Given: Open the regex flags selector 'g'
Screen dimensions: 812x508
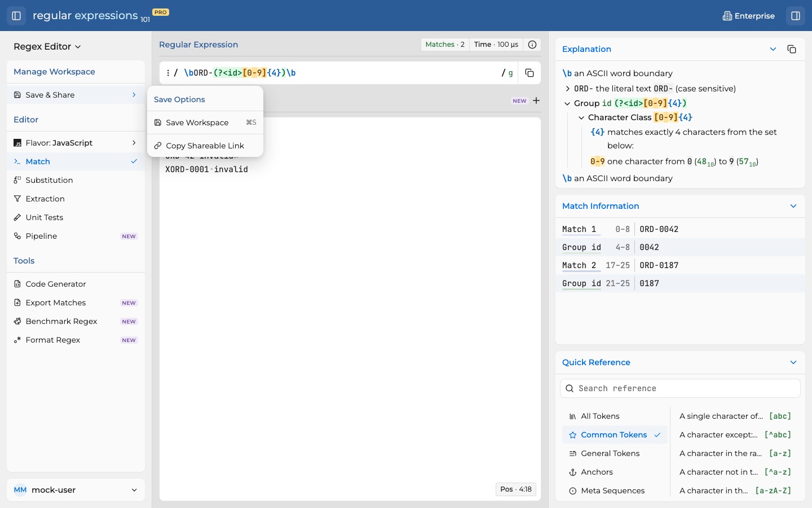Looking at the screenshot, I should [511, 73].
